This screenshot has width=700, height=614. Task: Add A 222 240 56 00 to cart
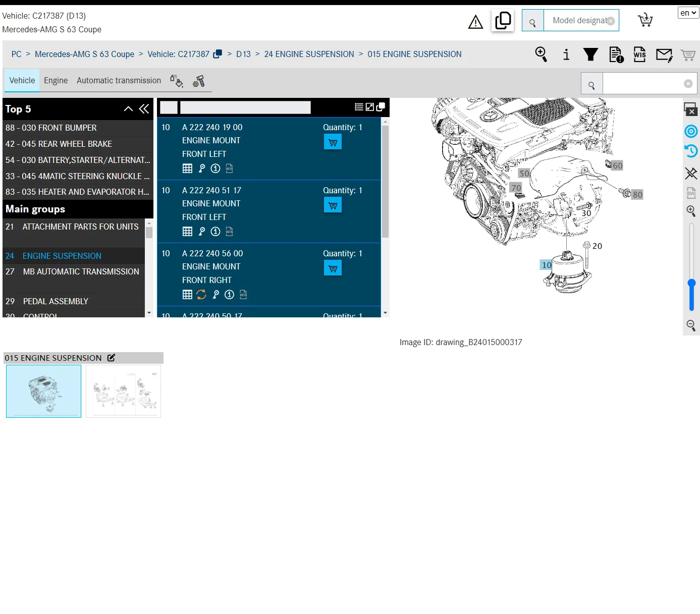333,268
